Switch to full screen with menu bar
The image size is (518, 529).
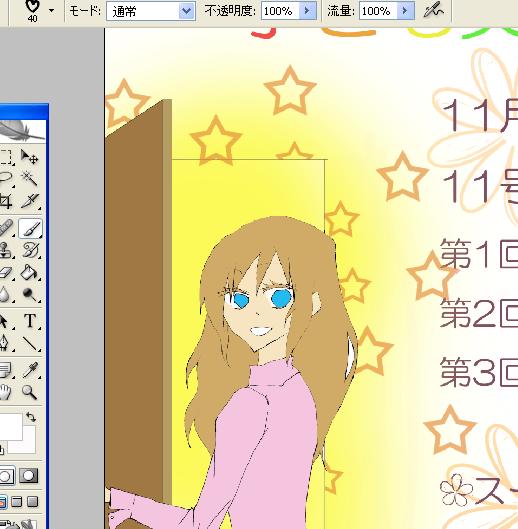coord(17,502)
